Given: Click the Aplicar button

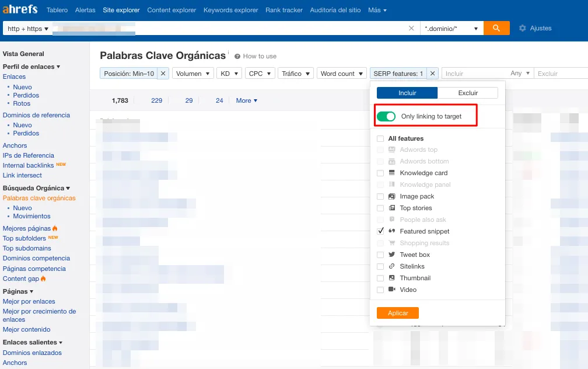Looking at the screenshot, I should pos(397,313).
